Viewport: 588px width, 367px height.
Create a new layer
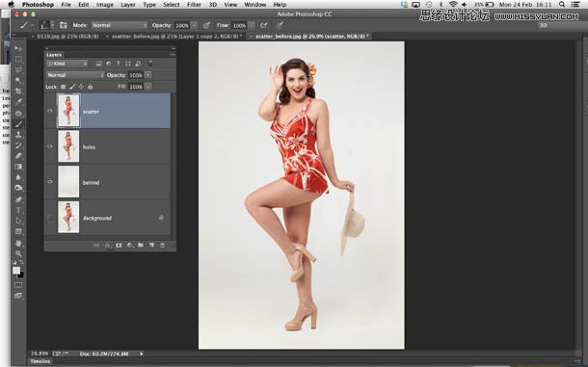(151, 246)
